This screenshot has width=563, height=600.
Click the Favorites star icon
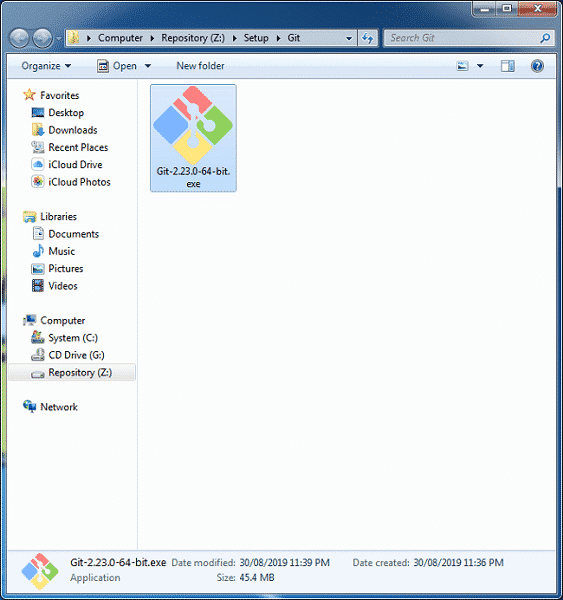pyautogui.click(x=29, y=95)
